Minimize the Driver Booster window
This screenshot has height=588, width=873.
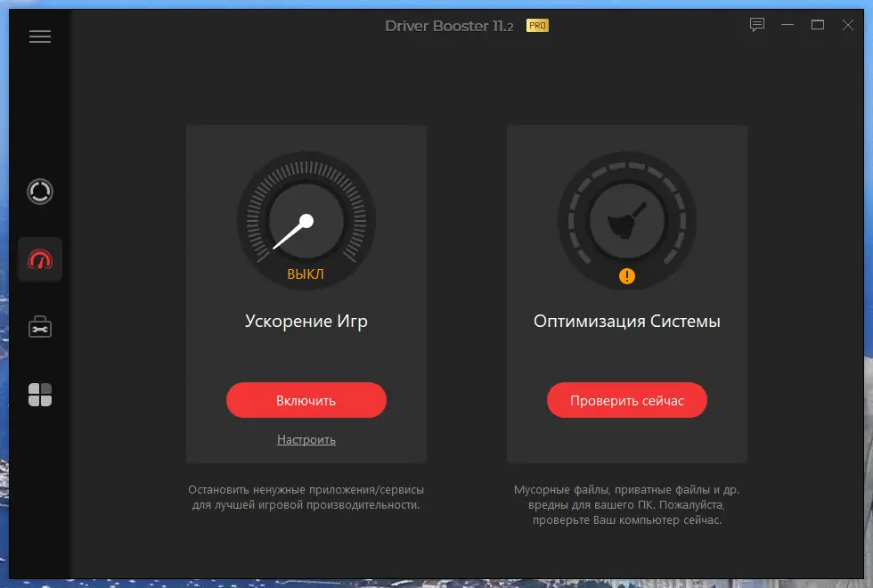coord(787,25)
